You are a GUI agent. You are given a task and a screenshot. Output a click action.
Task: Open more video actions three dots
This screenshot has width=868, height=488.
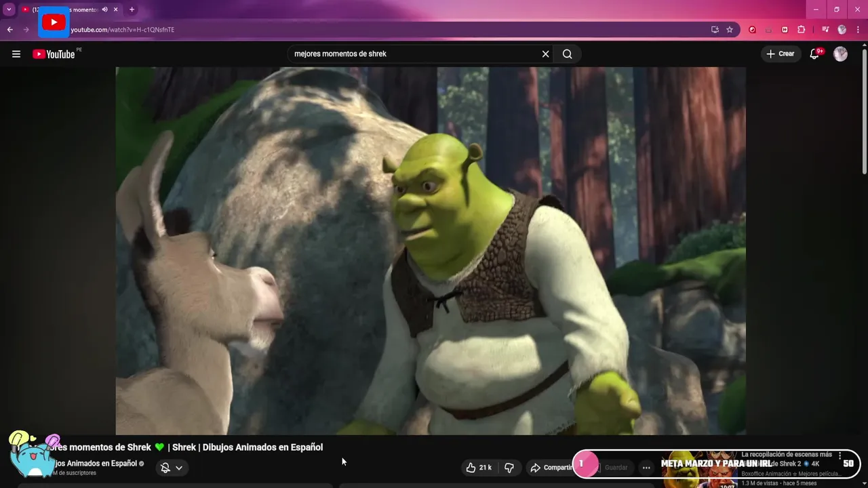[646, 468]
